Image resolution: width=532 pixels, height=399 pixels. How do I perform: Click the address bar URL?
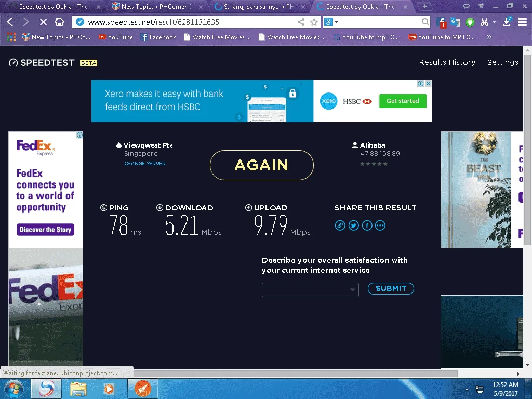[153, 22]
